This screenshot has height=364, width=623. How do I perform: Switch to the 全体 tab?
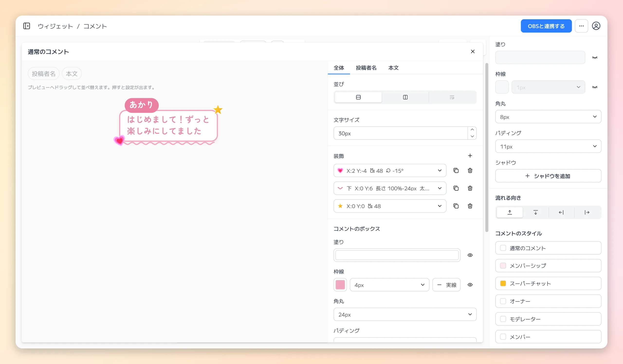pyautogui.click(x=339, y=68)
